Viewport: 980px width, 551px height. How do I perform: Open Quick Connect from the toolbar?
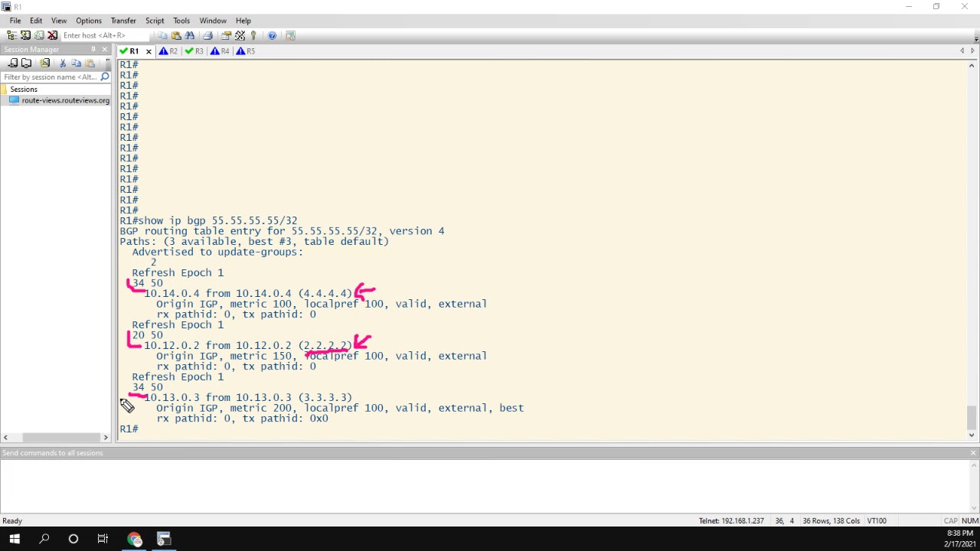tap(25, 35)
